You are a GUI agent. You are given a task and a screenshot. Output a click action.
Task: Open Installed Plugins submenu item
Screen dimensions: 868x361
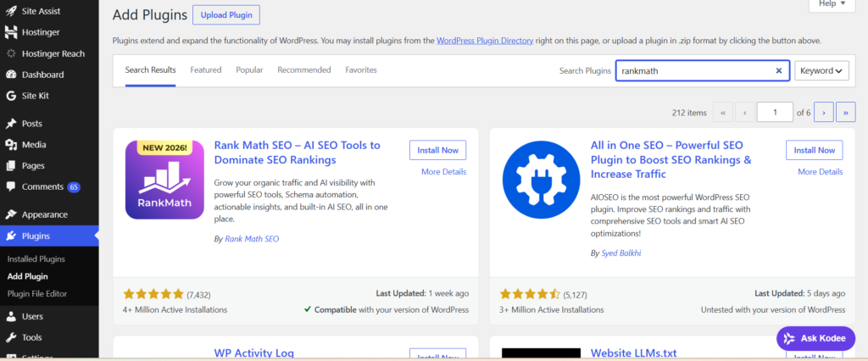36,259
